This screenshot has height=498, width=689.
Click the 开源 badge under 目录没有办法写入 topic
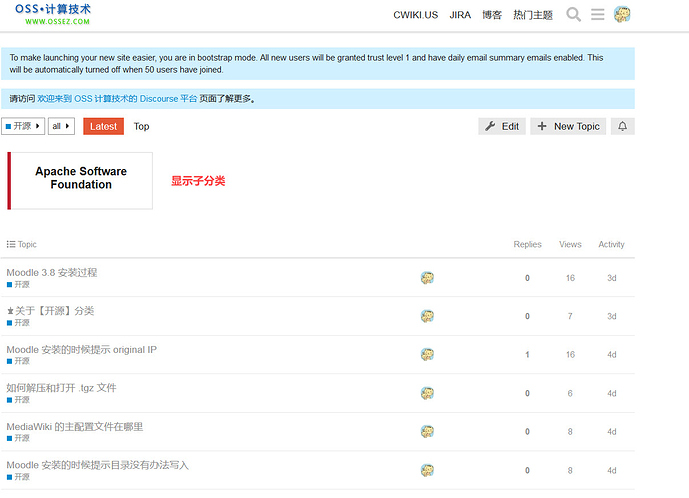[x=18, y=476]
